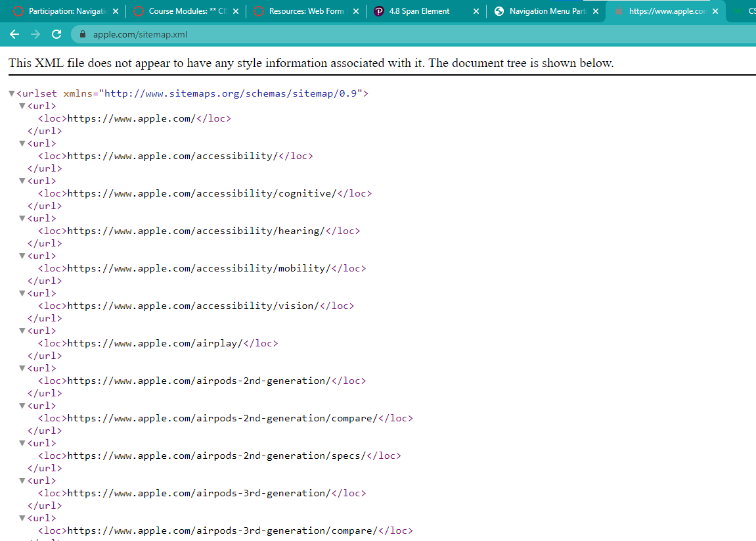756x541 pixels.
Task: Close the Participation: Navigation tab
Action: pyautogui.click(x=116, y=11)
